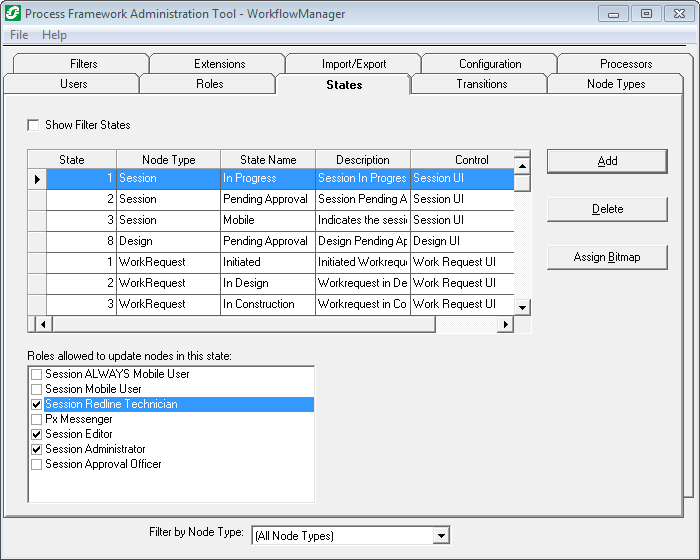This screenshot has width=700, height=560.
Task: Open the File menu
Action: click(19, 35)
